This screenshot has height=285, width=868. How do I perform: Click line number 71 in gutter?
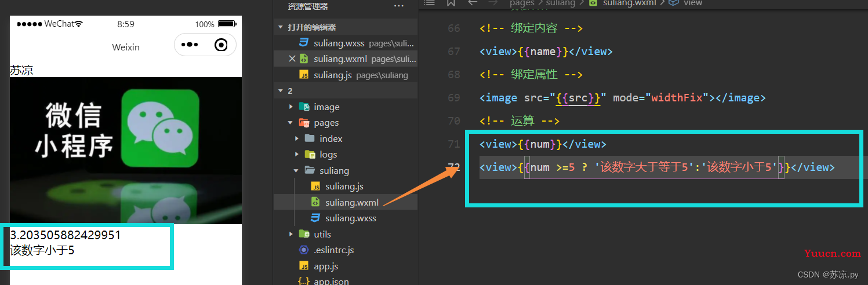(454, 144)
